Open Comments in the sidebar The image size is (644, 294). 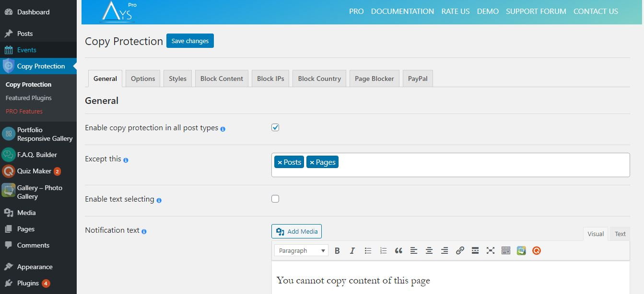pyautogui.click(x=38, y=245)
